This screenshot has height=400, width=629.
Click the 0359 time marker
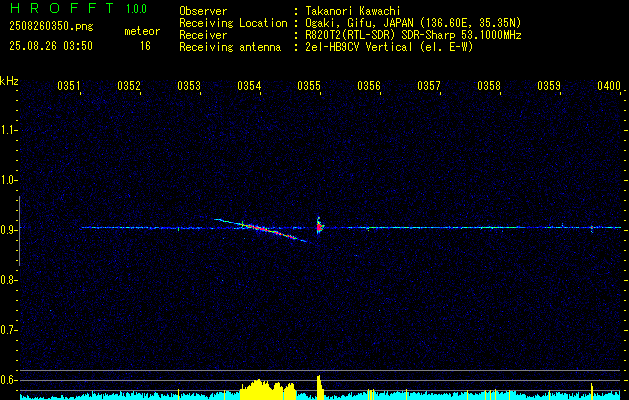(x=549, y=86)
